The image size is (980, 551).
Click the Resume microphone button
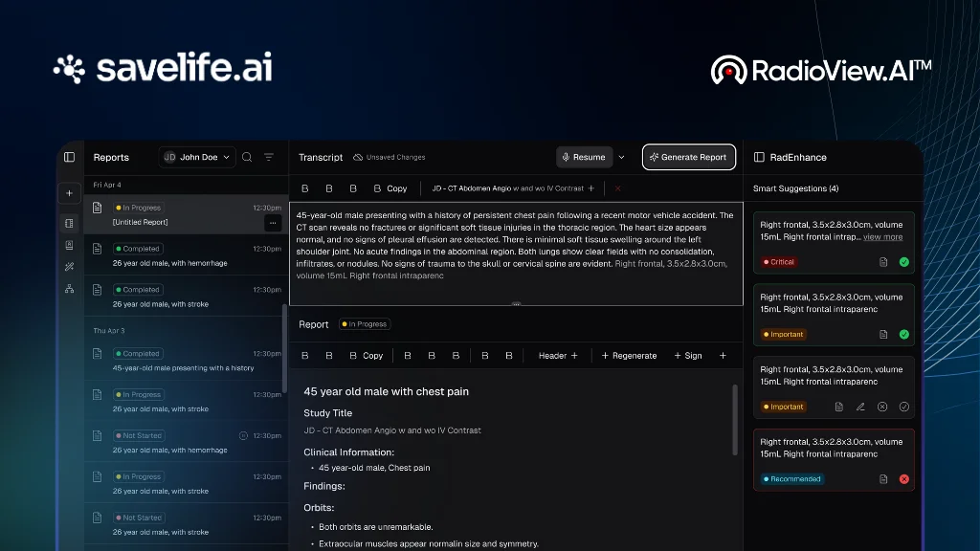(584, 158)
